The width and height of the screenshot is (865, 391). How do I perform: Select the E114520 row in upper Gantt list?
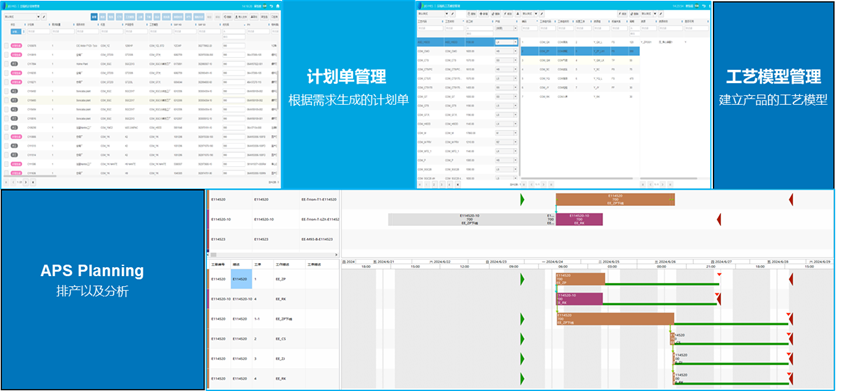pos(273,201)
